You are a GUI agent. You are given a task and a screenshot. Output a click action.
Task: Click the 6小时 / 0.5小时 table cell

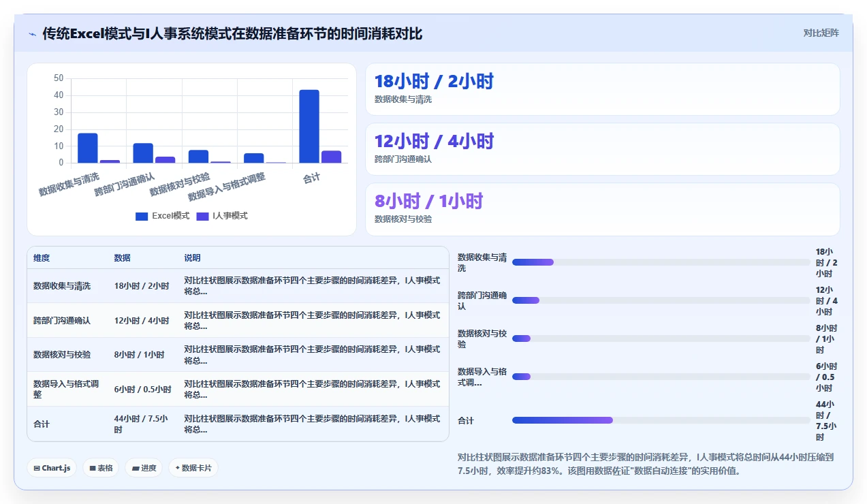[x=143, y=390]
